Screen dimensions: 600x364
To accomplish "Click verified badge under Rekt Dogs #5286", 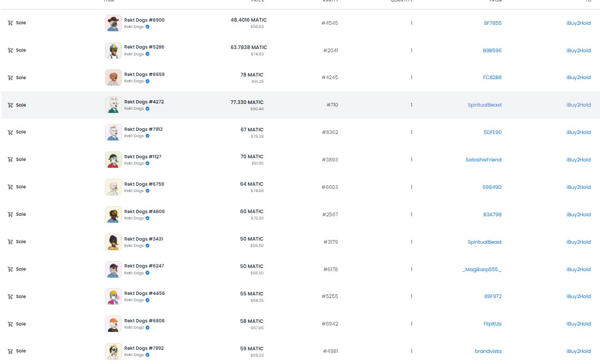I will 147,54.
